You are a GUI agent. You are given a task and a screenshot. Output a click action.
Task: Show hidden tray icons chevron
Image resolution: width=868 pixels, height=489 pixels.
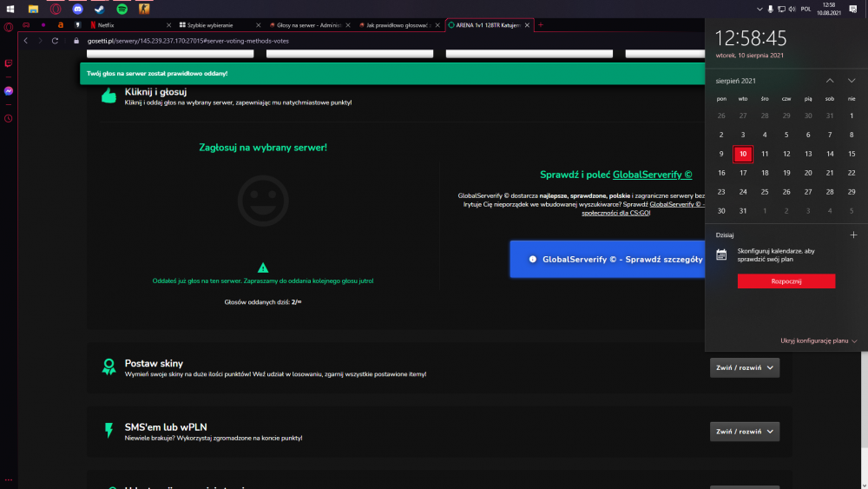click(759, 9)
